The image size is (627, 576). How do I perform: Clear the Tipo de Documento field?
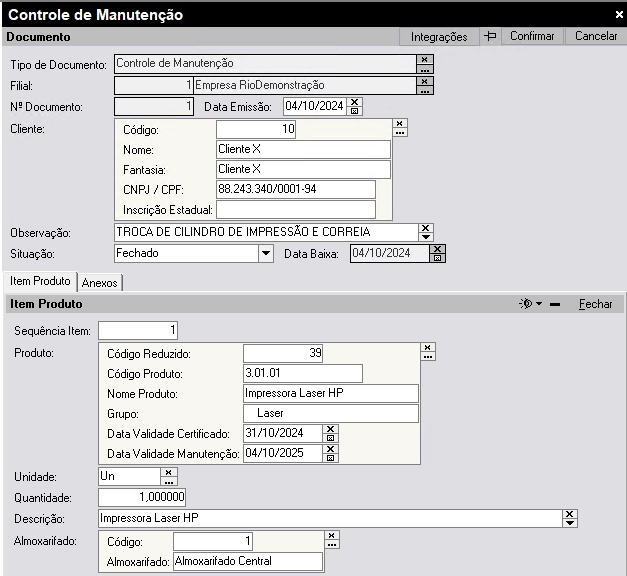(x=425, y=59)
